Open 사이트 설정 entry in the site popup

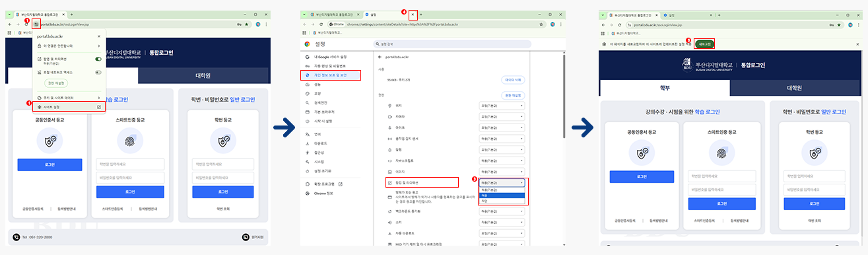69,106
